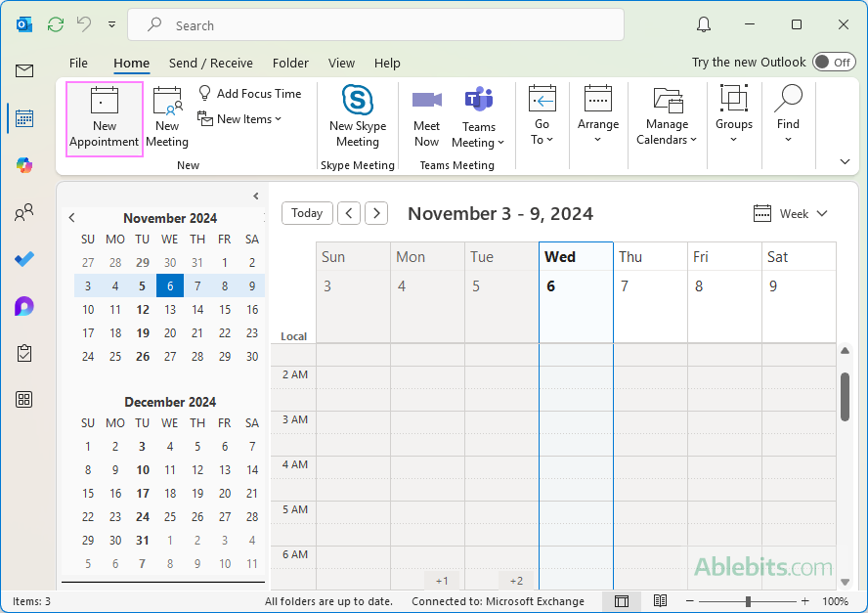Start a meeting with Meet Now
Image resolution: width=868 pixels, height=613 pixels.
click(426, 117)
